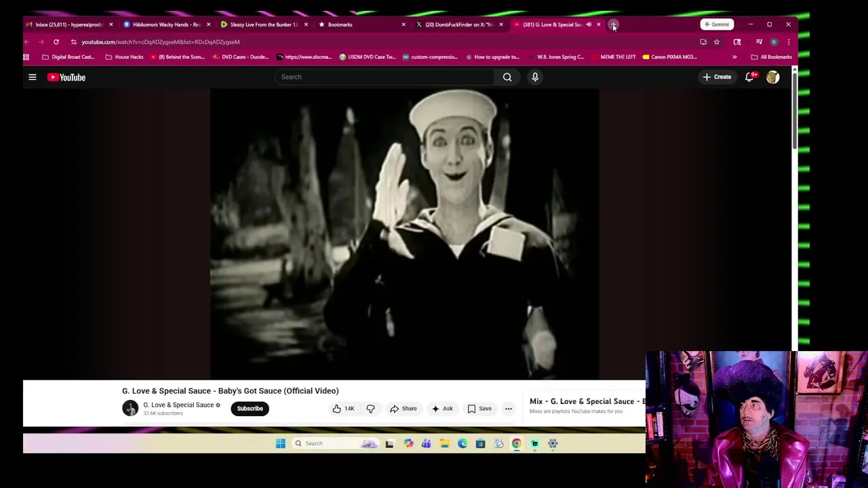
Task: Open DVD Cases - Duode... bookmark
Action: tap(241, 57)
